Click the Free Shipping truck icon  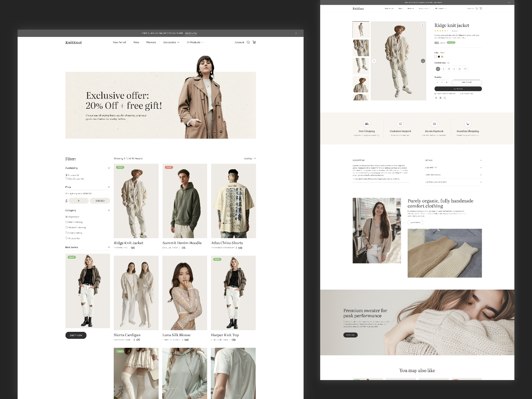pyautogui.click(x=366, y=123)
